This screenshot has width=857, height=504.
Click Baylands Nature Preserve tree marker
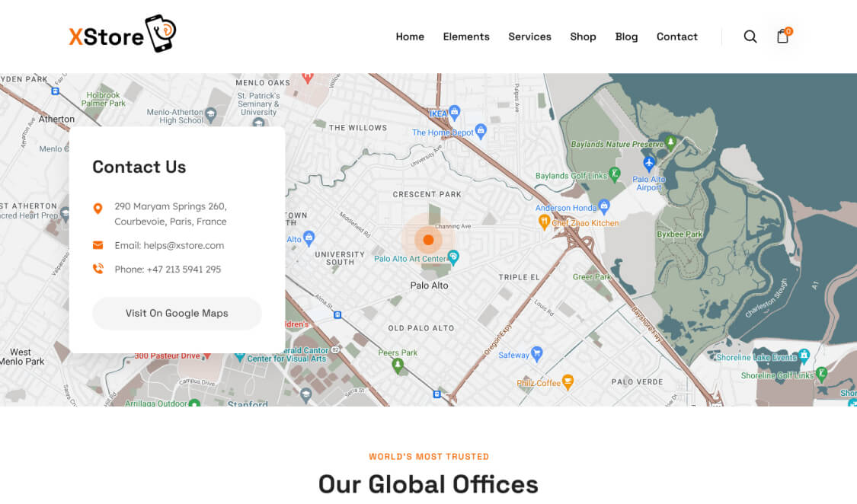(670, 143)
